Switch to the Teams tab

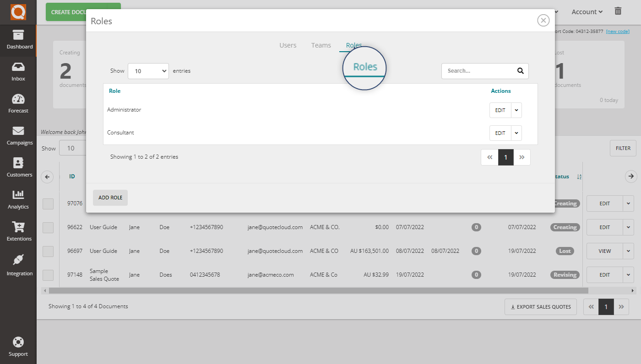coord(321,45)
